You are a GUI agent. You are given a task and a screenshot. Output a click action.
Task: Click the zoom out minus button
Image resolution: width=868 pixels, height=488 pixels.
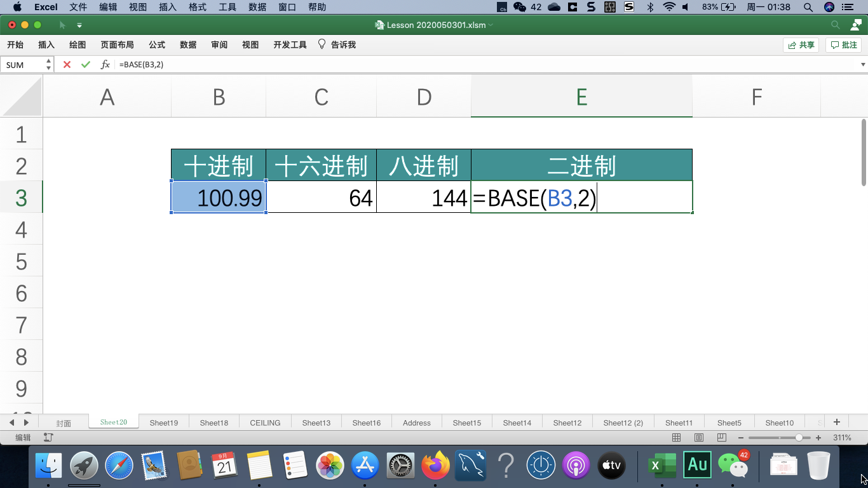coord(742,438)
